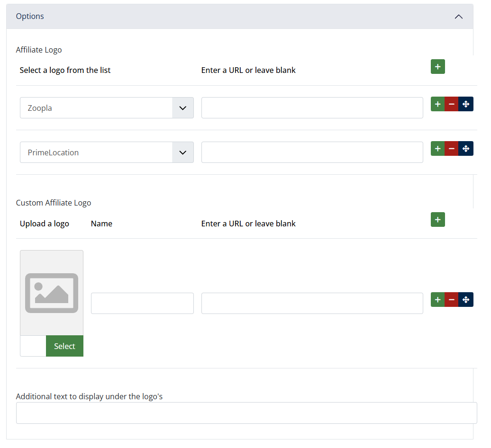Click the additional text under logos field
The image size is (491, 448).
coord(246,413)
